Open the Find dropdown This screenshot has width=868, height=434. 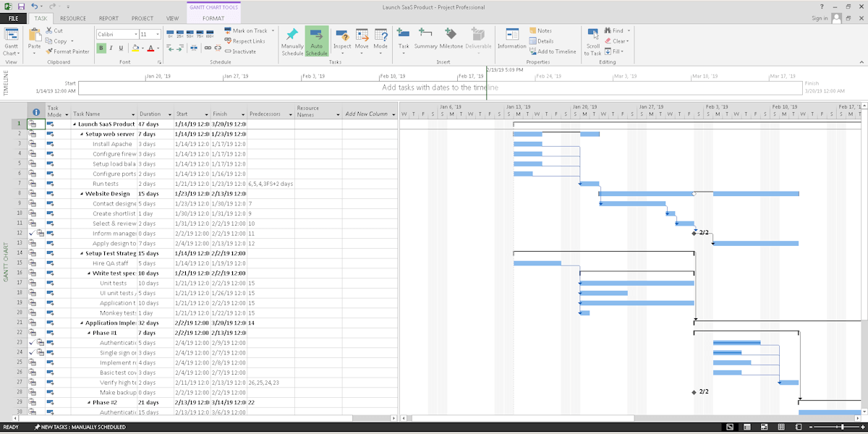629,31
